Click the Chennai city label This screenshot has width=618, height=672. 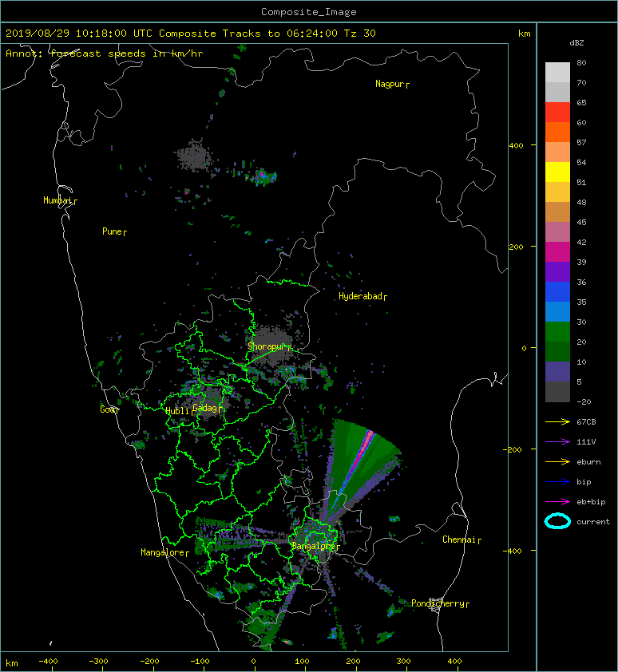tap(459, 540)
